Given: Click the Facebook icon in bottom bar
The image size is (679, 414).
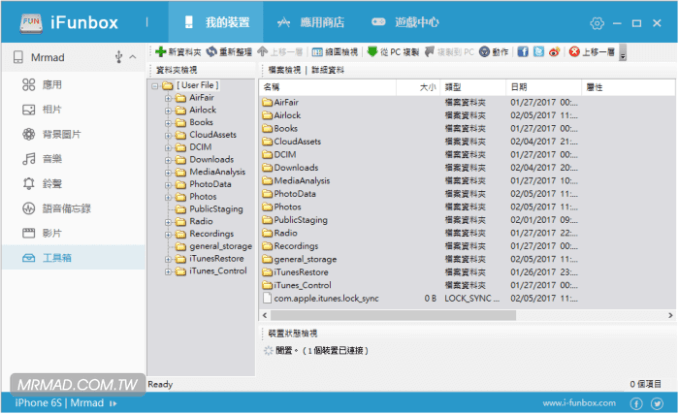Looking at the screenshot, I should pos(636,404).
